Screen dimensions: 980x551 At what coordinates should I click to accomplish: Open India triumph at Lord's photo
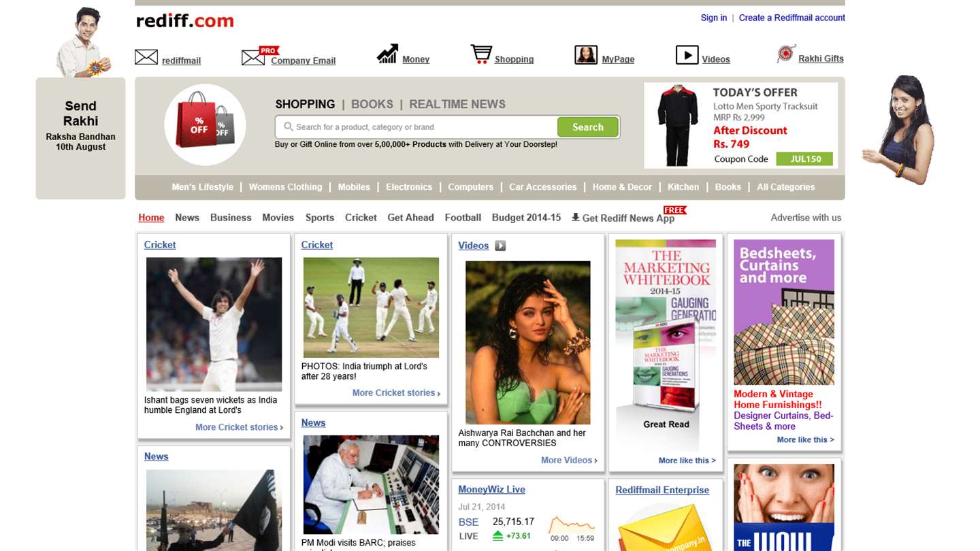pos(371,307)
